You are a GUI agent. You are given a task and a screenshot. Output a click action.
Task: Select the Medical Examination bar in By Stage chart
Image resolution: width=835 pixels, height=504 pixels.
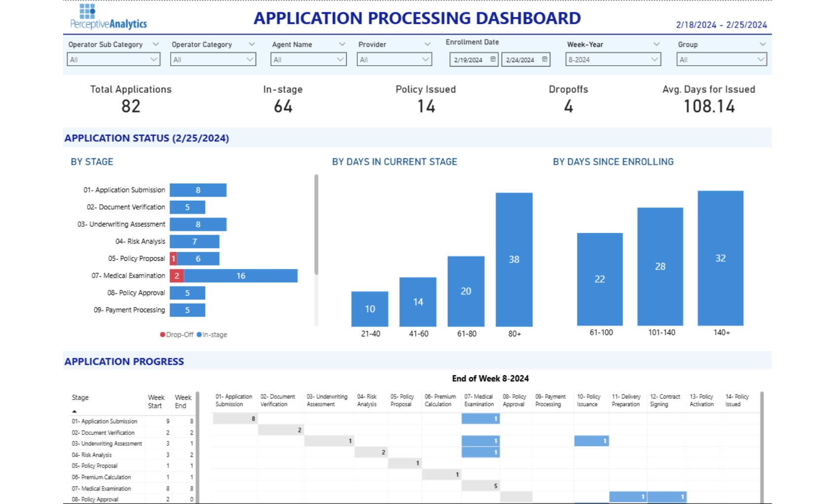point(240,276)
